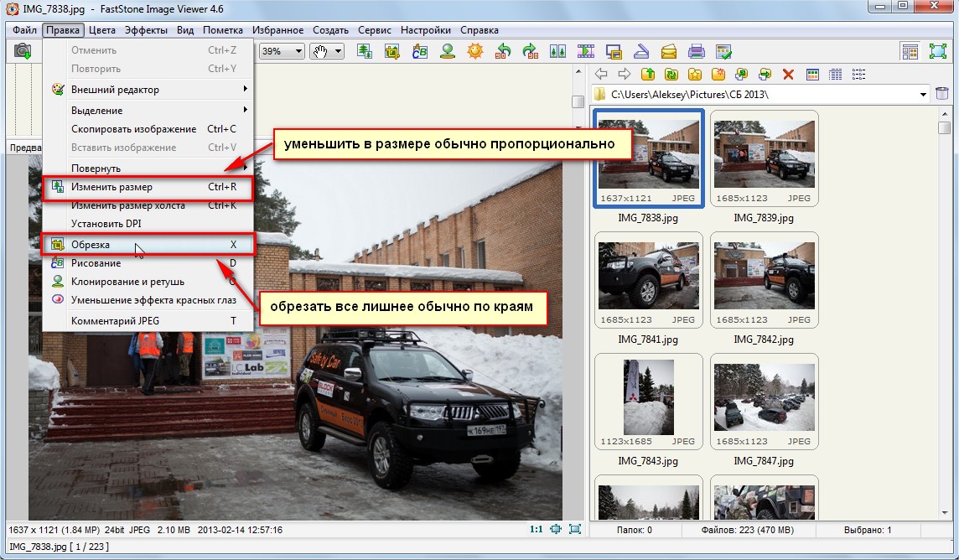Expand the folder path dropdown arrow
This screenshot has height=560, width=959.
[922, 95]
